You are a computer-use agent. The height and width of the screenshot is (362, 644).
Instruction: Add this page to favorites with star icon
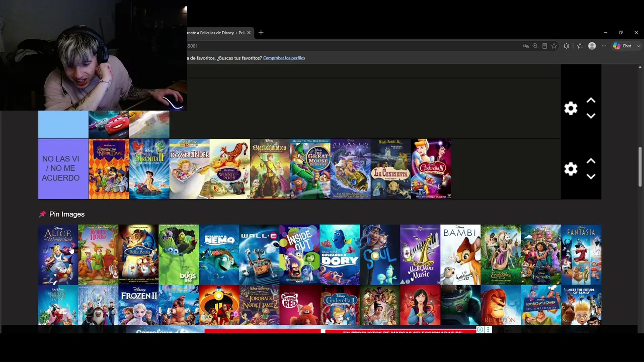[x=554, y=46]
